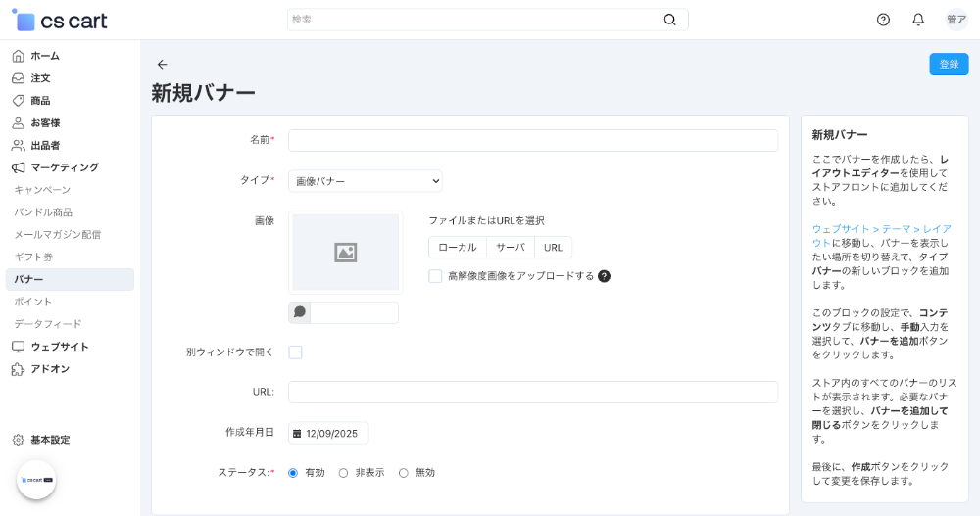Viewport: 980px width, 516px height.
Task: Click the ウェブサイト monitor icon
Action: click(18, 347)
